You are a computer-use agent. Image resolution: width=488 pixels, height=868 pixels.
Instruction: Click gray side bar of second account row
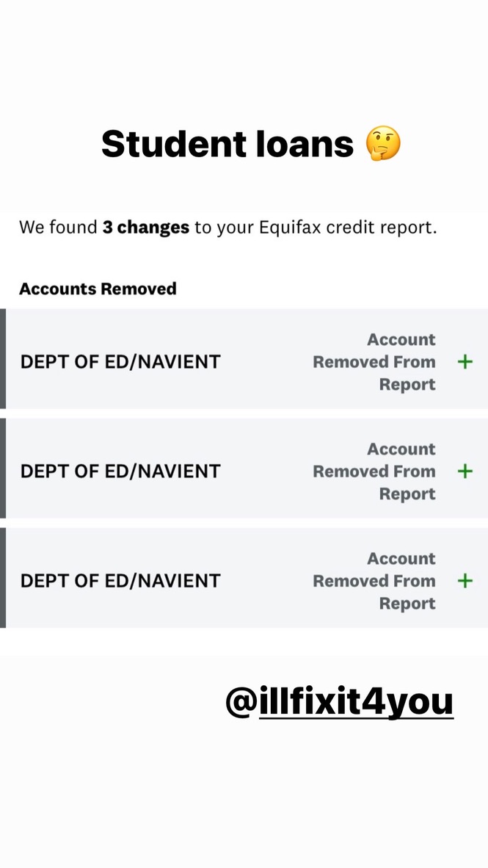point(3,469)
